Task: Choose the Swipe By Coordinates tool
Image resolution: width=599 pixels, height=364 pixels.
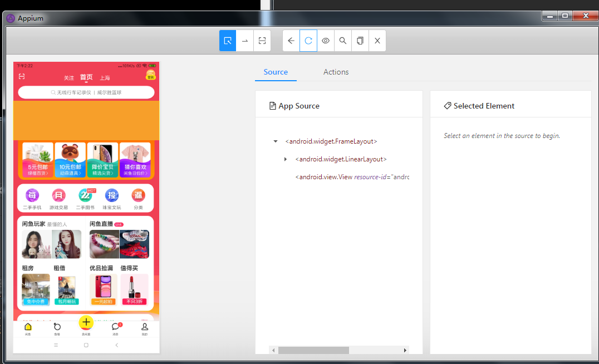Action: (245, 41)
